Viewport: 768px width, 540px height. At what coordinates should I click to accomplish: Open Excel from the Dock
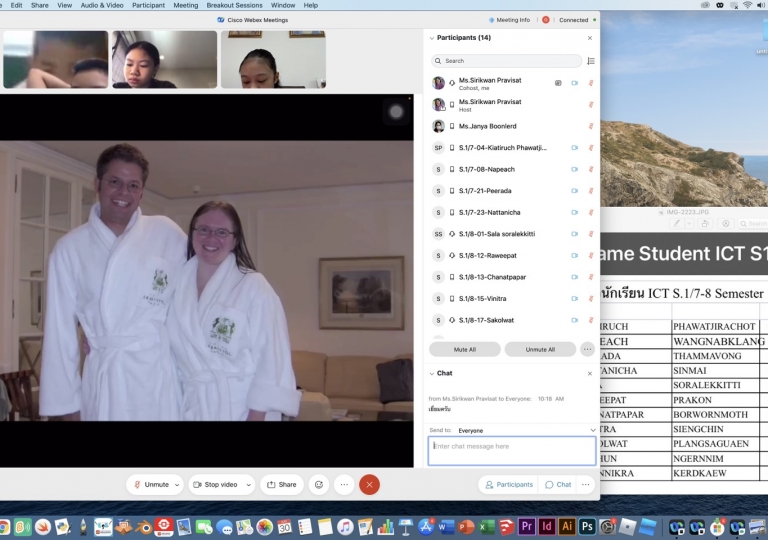486,527
